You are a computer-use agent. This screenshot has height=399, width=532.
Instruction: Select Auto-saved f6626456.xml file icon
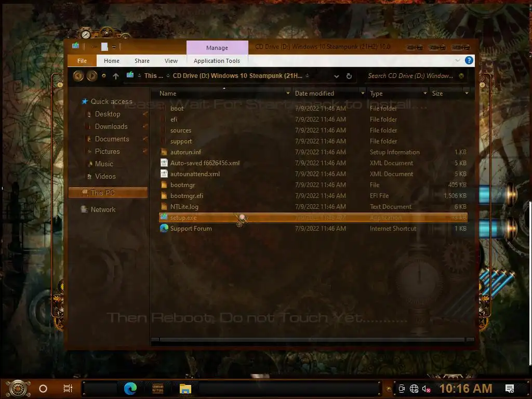point(164,163)
